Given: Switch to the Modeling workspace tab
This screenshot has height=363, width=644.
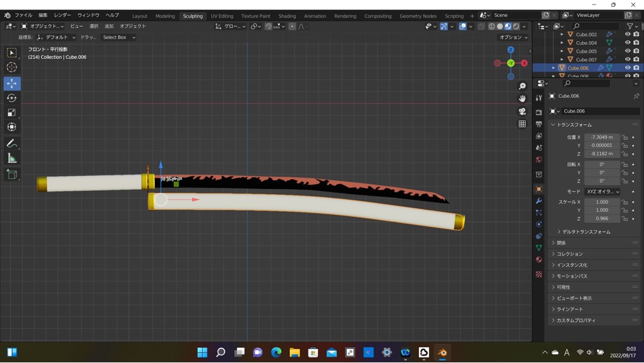Looking at the screenshot, I should point(165,16).
